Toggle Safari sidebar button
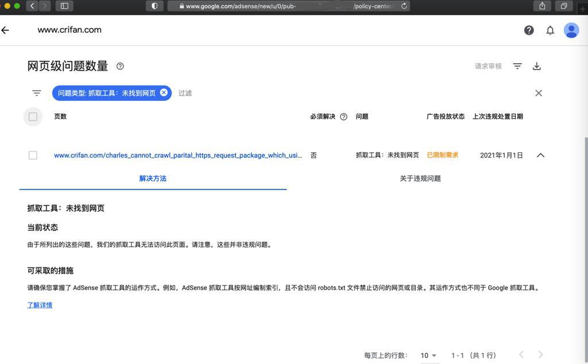Viewport: 588px width, 364px height. 64,6
